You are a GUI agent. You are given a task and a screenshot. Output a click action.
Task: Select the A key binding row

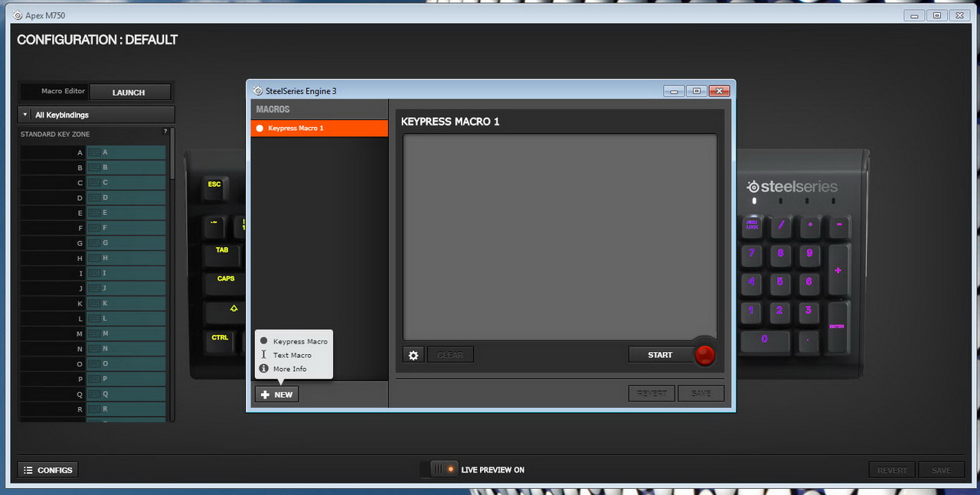[93, 152]
